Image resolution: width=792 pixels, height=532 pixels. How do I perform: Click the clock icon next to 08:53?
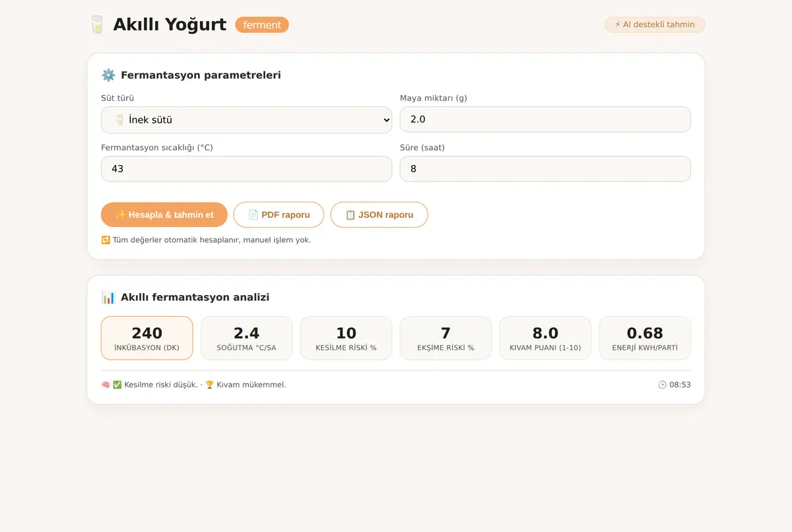pyautogui.click(x=662, y=385)
